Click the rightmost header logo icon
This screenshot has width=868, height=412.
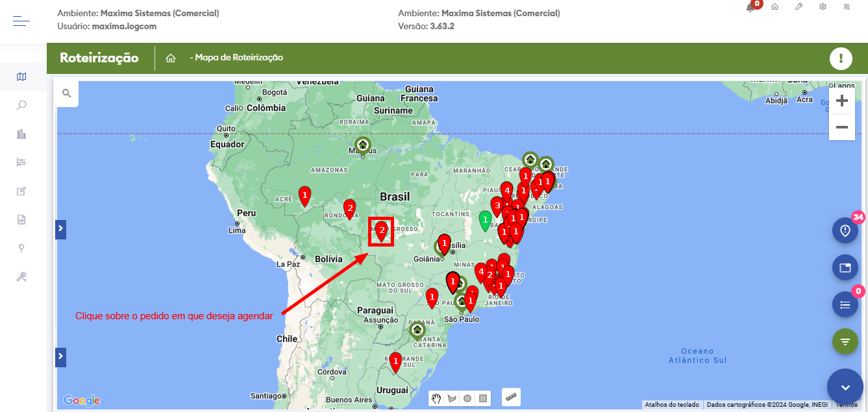pos(847,6)
